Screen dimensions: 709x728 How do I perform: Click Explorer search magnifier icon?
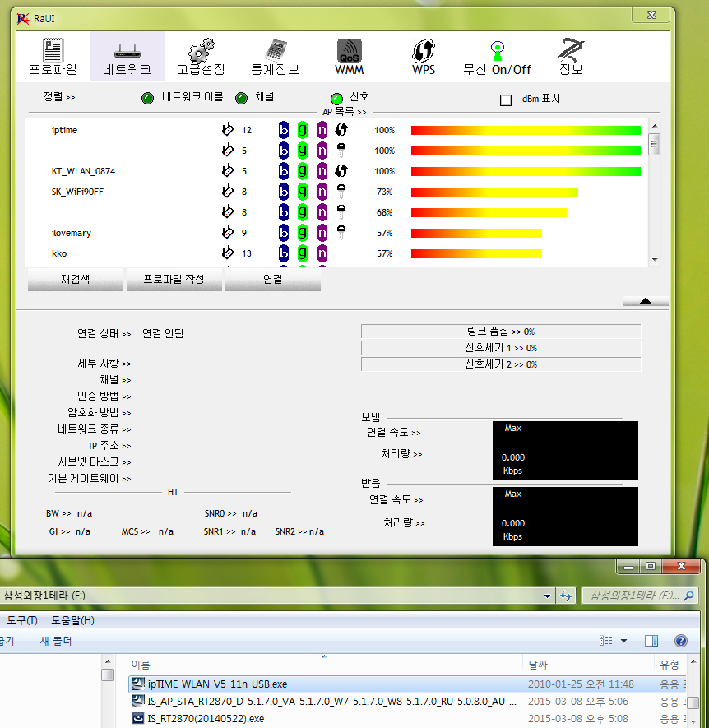(689, 596)
